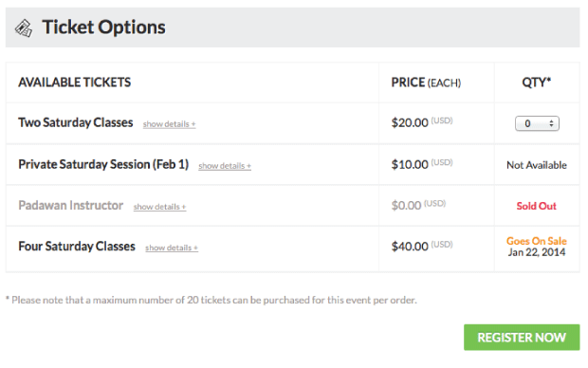588x368 pixels.
Task: Click the QTY* column header
Action: (x=537, y=83)
